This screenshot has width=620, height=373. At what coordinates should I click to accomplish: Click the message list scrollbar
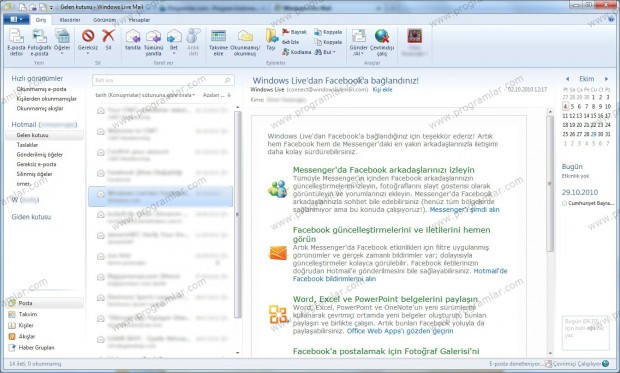(238, 214)
